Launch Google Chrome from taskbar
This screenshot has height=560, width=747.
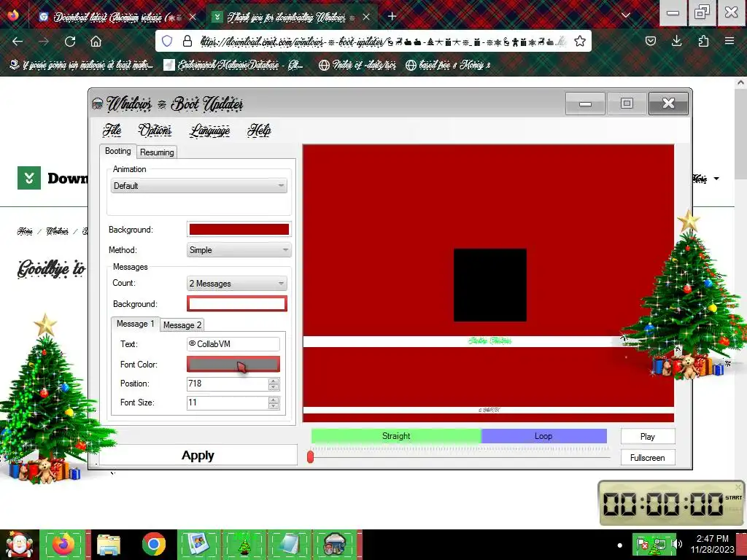(x=153, y=544)
